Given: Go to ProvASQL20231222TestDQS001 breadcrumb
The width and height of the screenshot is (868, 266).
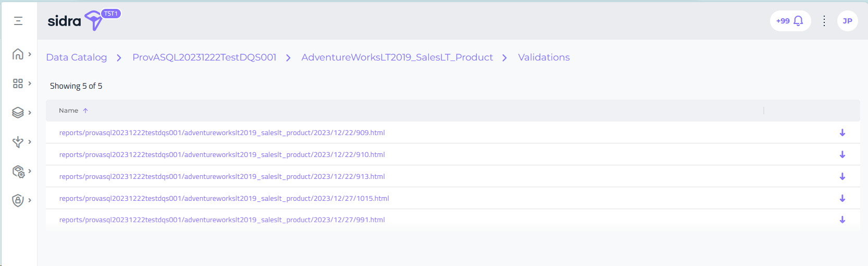Looking at the screenshot, I should pyautogui.click(x=204, y=57).
